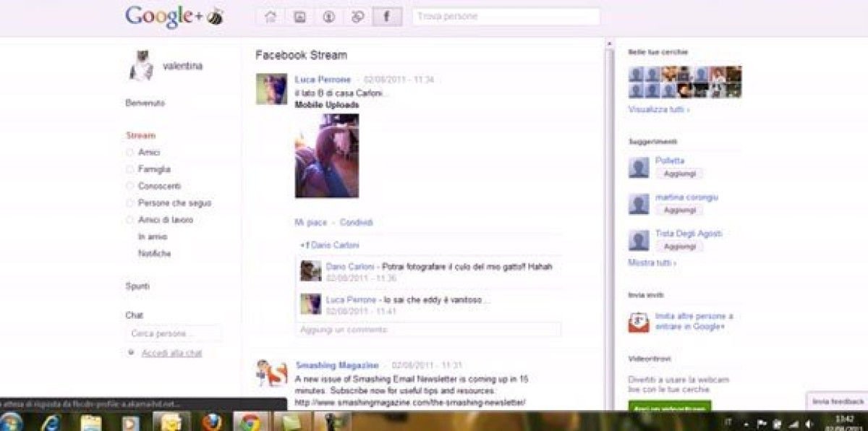The height and width of the screenshot is (431, 868).
Task: Open the Smashing Magazine name link
Action: pos(337,365)
